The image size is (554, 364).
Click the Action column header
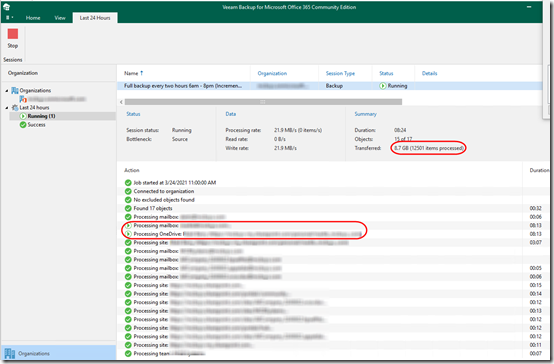tap(131, 170)
